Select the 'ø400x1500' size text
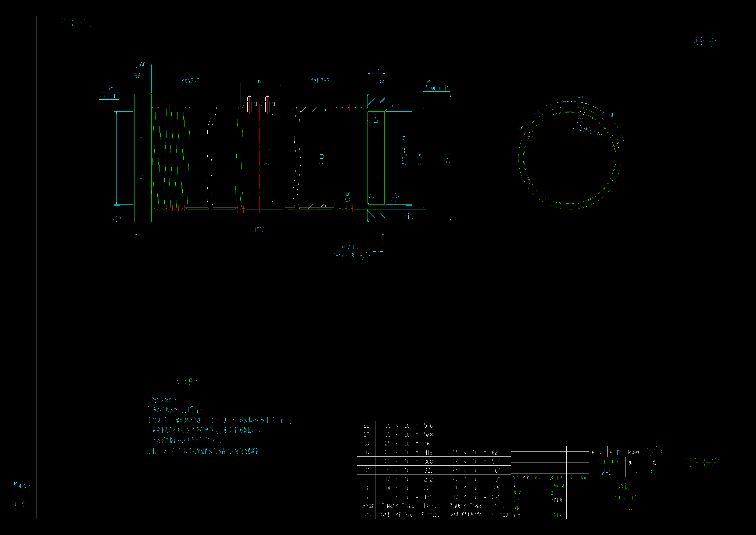Viewport: 756px width, 535px height. [x=624, y=498]
